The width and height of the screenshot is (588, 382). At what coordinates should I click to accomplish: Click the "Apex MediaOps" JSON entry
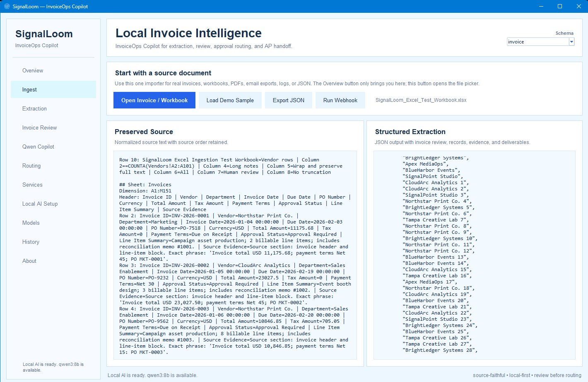[425, 164]
